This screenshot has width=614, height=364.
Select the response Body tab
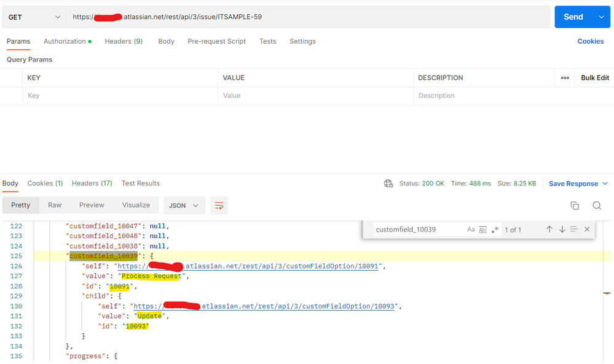[10, 184]
